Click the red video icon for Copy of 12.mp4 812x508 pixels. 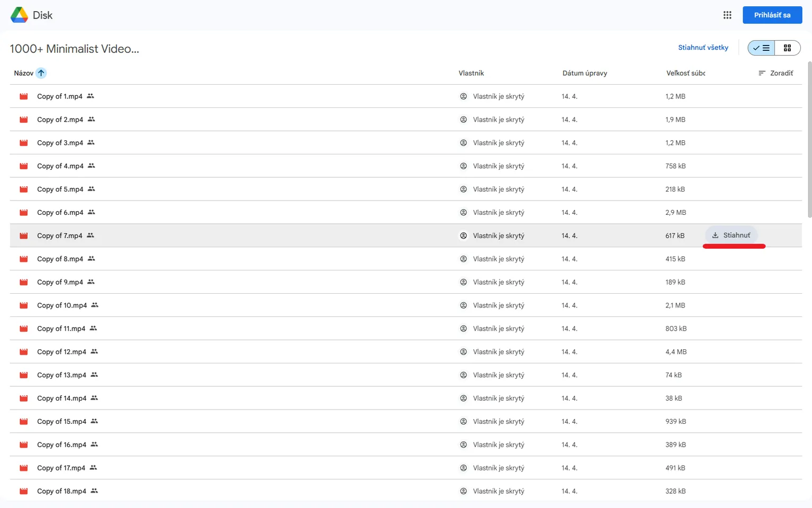tap(24, 352)
